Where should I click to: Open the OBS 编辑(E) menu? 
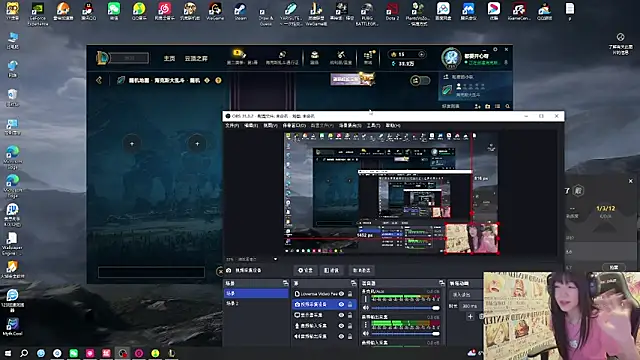(251, 125)
